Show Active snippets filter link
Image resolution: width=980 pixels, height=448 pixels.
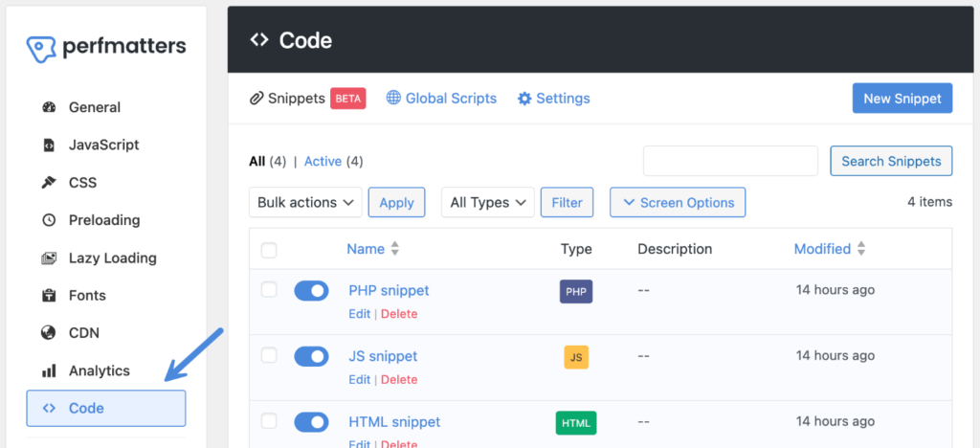click(x=323, y=162)
